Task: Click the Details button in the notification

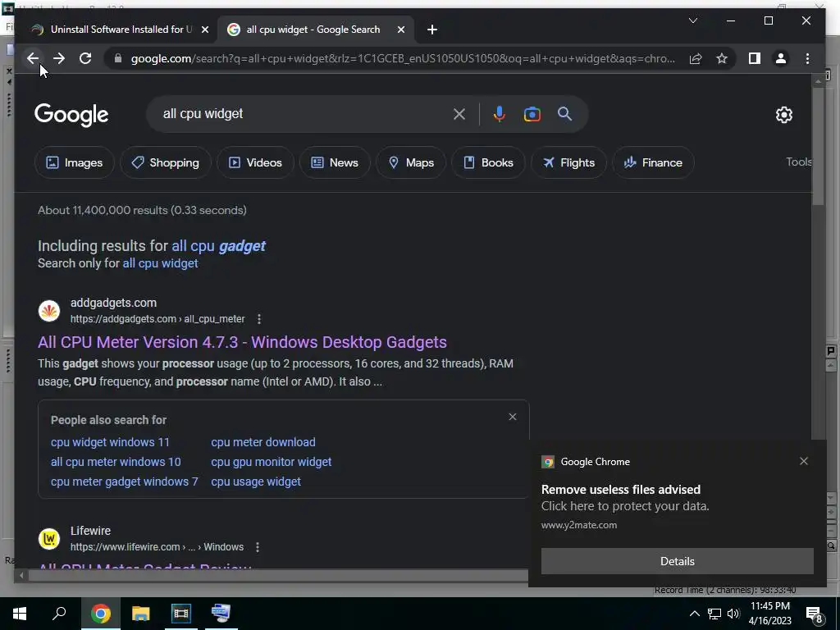Action: (677, 561)
